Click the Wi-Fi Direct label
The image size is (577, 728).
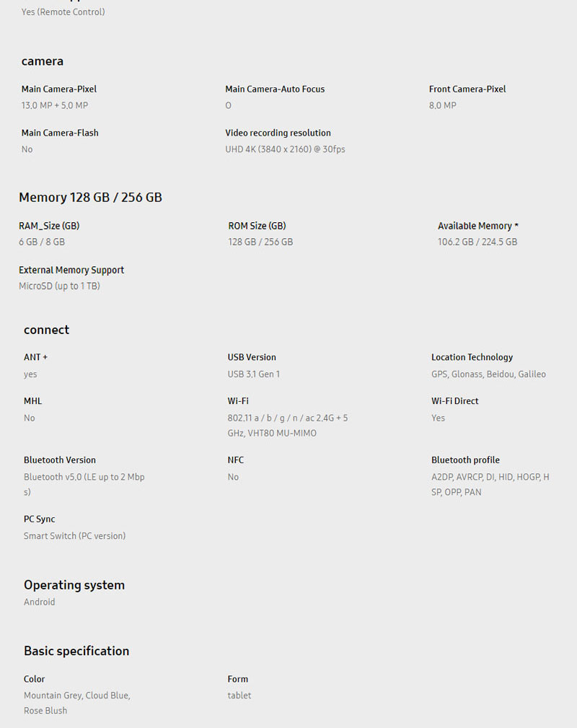click(x=455, y=401)
